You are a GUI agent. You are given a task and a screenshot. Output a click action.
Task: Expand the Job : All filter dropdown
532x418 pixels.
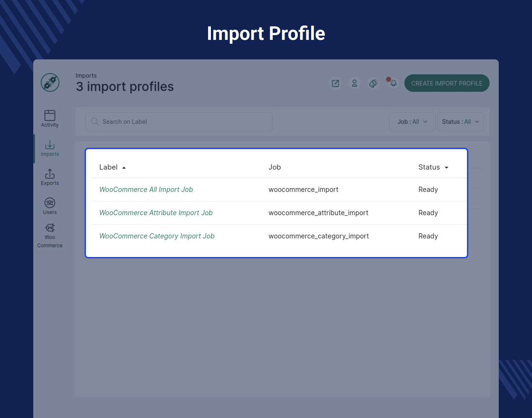coord(412,122)
